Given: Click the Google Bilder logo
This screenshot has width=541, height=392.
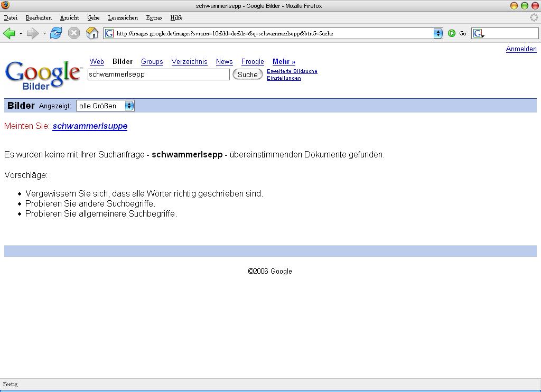Looking at the screenshot, I should [x=43, y=74].
